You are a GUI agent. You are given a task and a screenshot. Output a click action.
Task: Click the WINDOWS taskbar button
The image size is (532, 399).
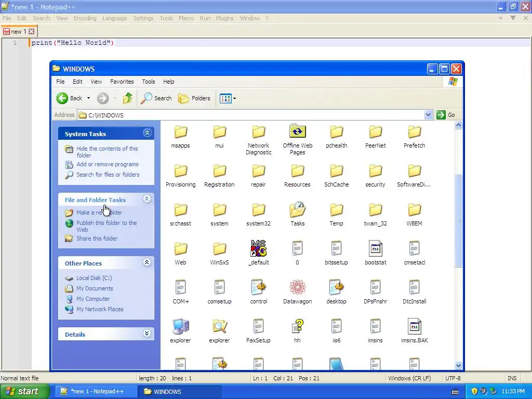click(x=179, y=392)
